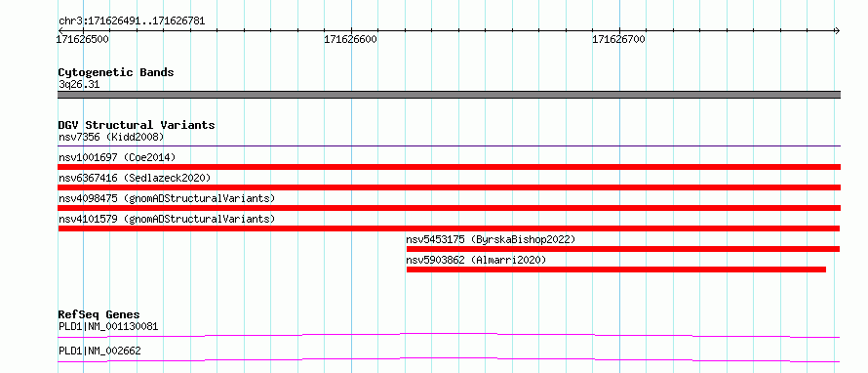The width and height of the screenshot is (868, 373).
Task: Open variant nsv4101579 gnomAD label
Action: pos(167,219)
